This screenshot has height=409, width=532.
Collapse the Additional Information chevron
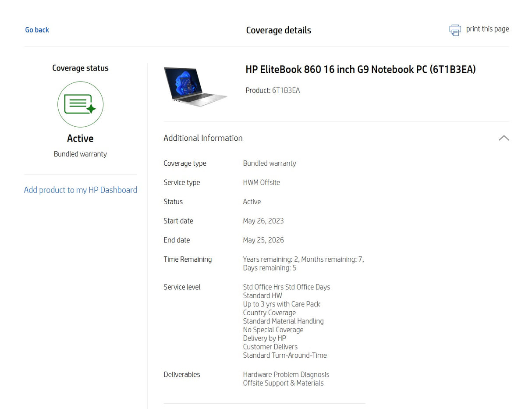click(504, 138)
